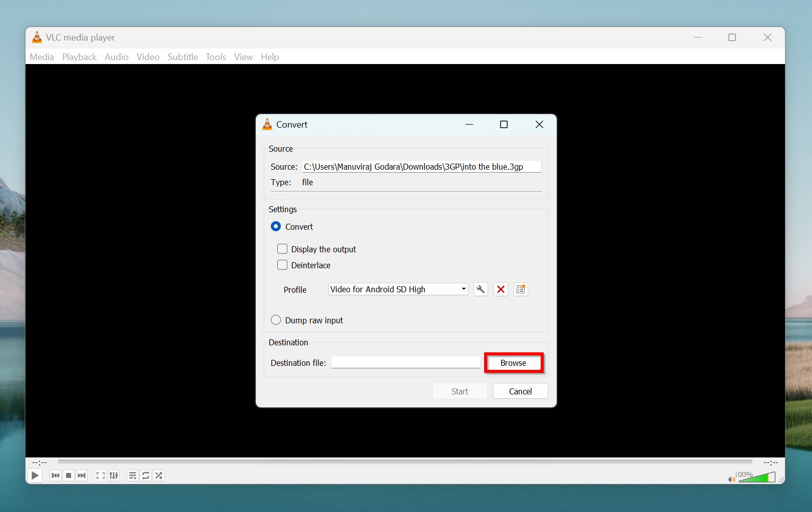Screen dimensions: 812x512
Task: Click the remaining time label right of the seek bar
Action: coord(771,462)
